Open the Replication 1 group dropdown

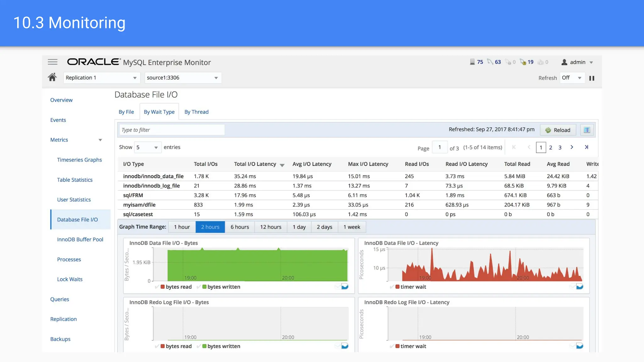pos(102,78)
